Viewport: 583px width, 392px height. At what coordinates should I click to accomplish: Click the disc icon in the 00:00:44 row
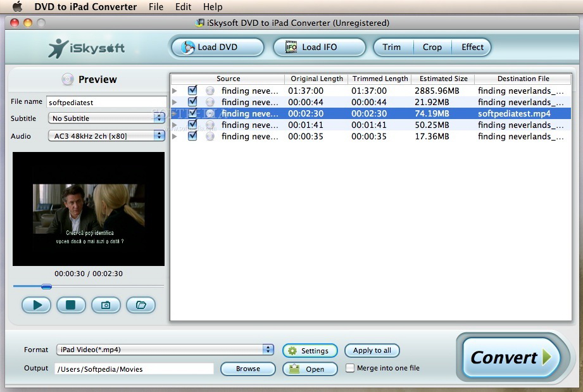[210, 102]
